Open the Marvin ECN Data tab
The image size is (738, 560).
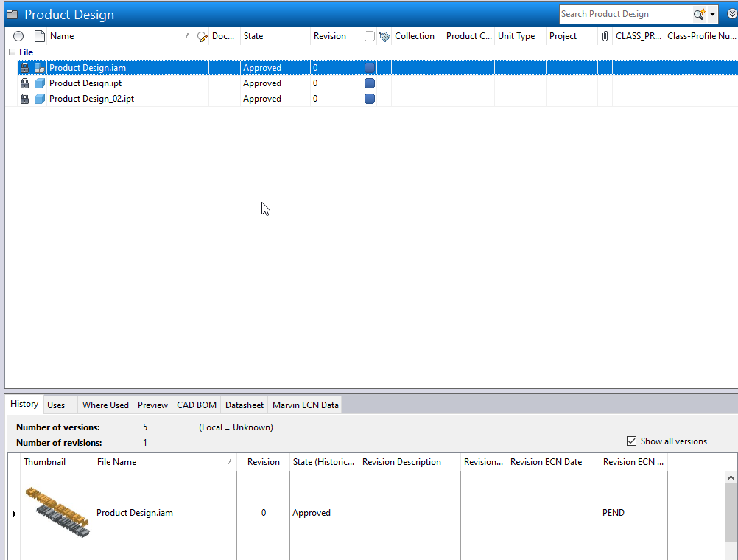click(305, 405)
